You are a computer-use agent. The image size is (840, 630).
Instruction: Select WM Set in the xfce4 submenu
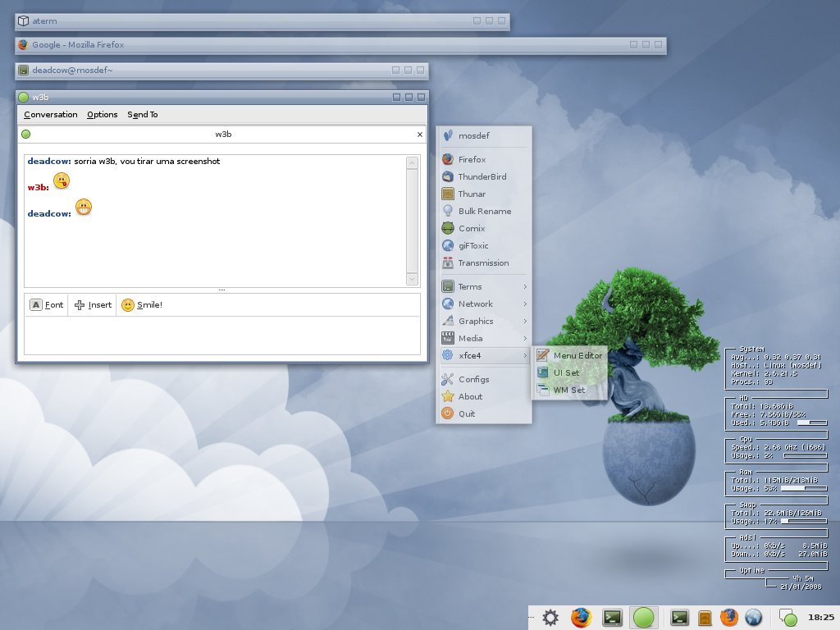pos(570,390)
